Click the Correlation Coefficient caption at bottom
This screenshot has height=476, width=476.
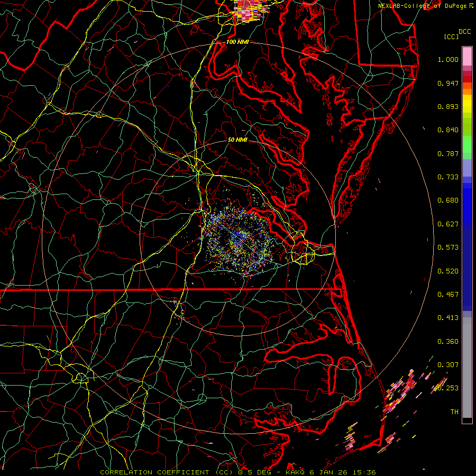pos(238,472)
